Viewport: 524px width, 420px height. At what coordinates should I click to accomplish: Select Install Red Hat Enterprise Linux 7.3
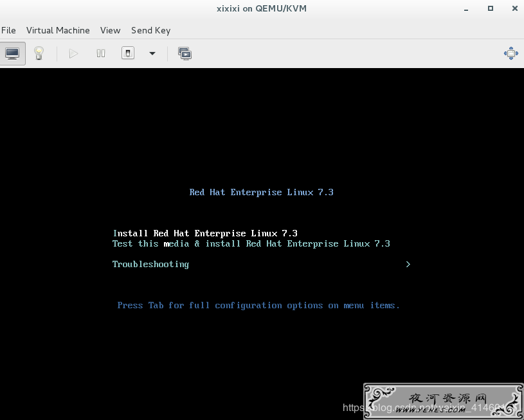coord(205,233)
